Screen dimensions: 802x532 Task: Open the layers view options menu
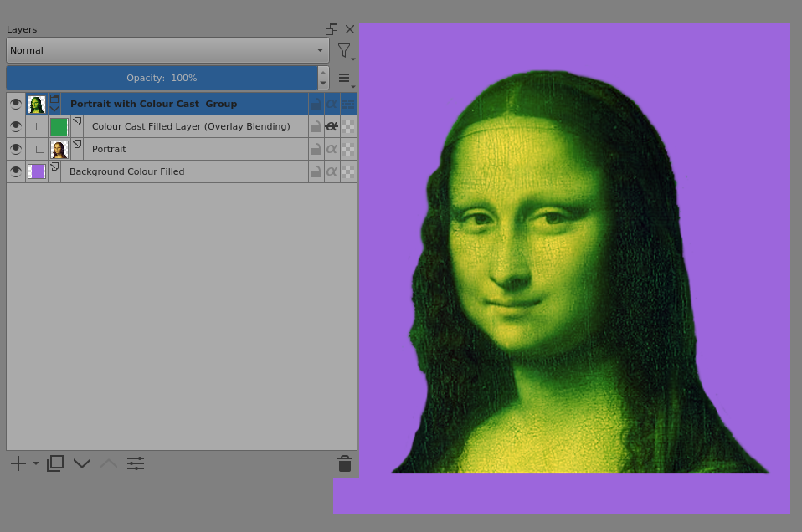click(x=344, y=79)
